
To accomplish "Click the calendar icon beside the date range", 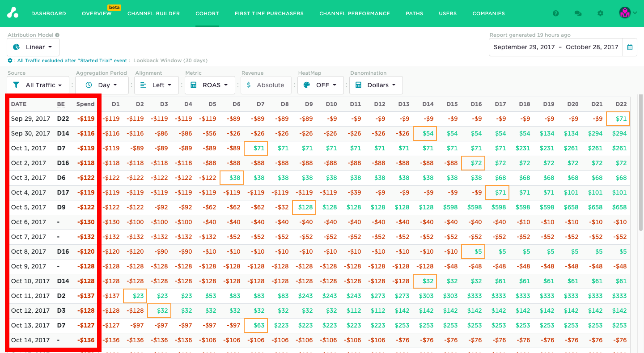I will tap(630, 47).
